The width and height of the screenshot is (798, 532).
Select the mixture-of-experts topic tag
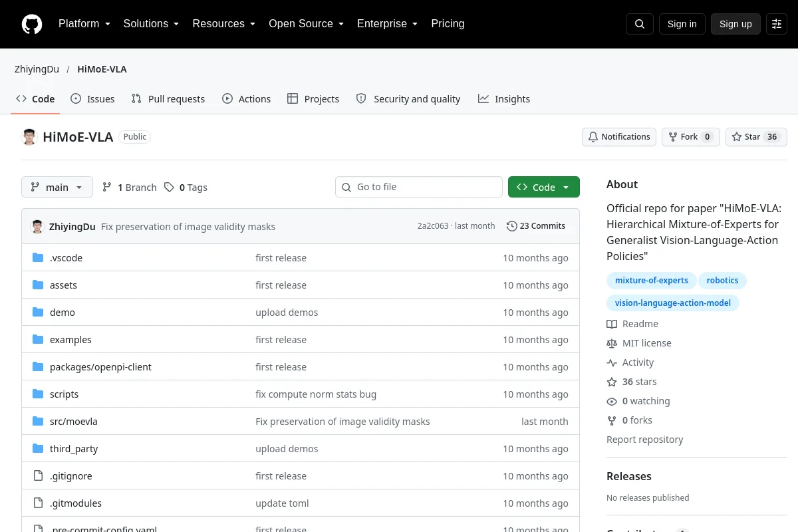point(652,281)
